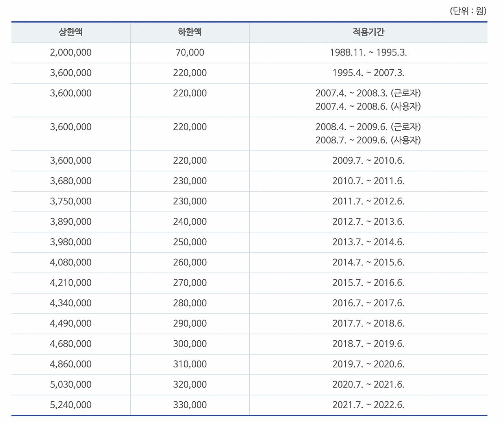Click the 3,980,000 upper limit value
The image size is (504, 423).
coord(70,242)
